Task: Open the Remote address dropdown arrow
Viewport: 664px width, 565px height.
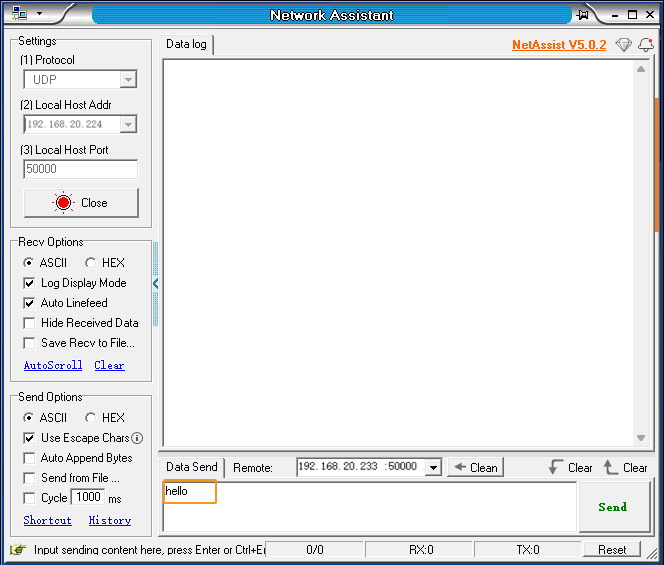Action: point(433,467)
